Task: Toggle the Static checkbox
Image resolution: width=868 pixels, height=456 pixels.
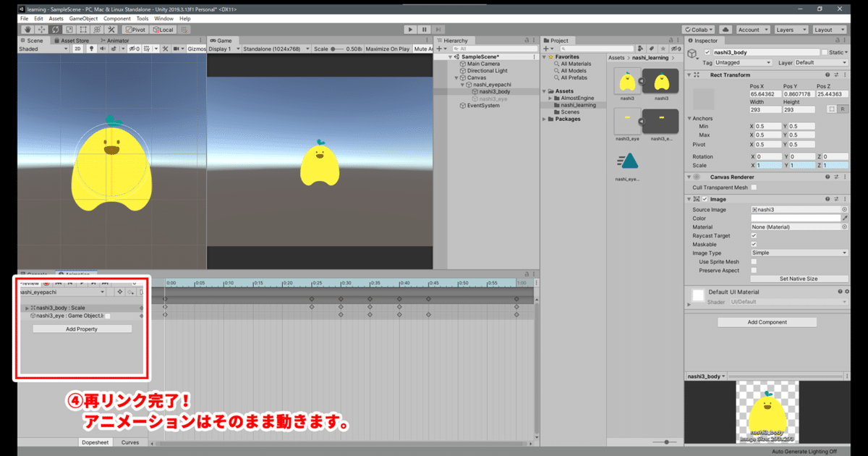Action: (825, 53)
